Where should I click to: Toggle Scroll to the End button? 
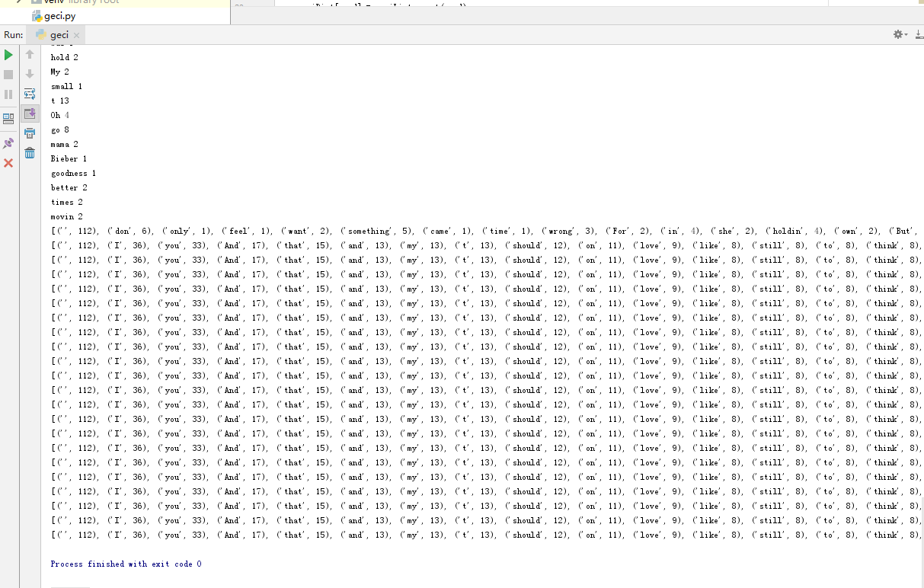(30, 113)
